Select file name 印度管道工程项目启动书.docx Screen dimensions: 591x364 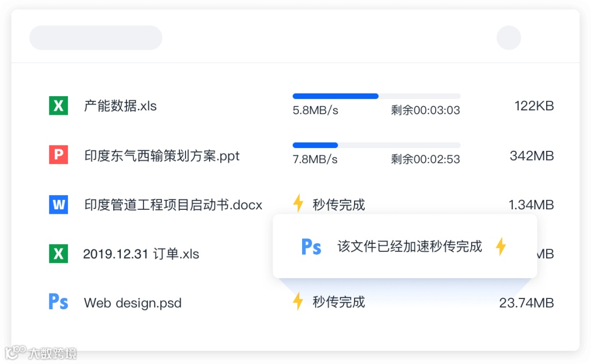(x=173, y=205)
